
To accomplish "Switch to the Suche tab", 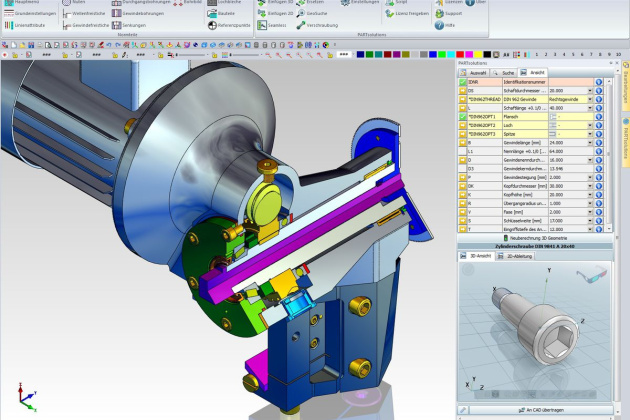I will pos(507,73).
